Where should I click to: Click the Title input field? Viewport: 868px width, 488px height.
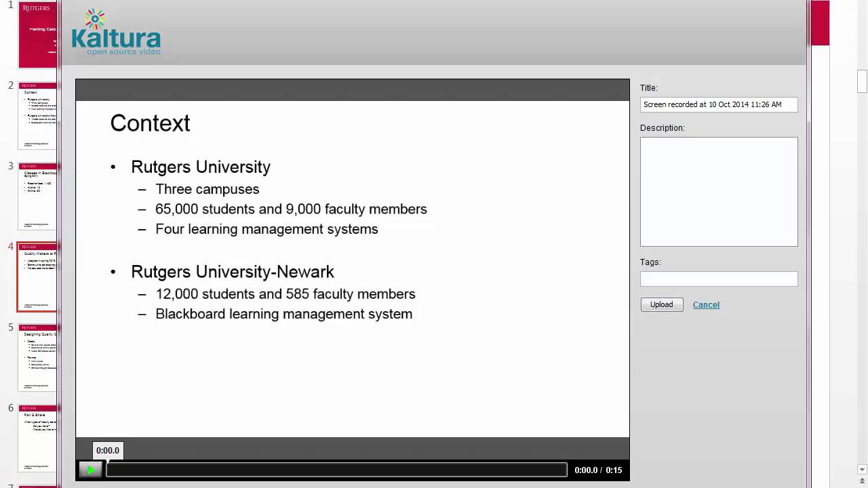(719, 104)
